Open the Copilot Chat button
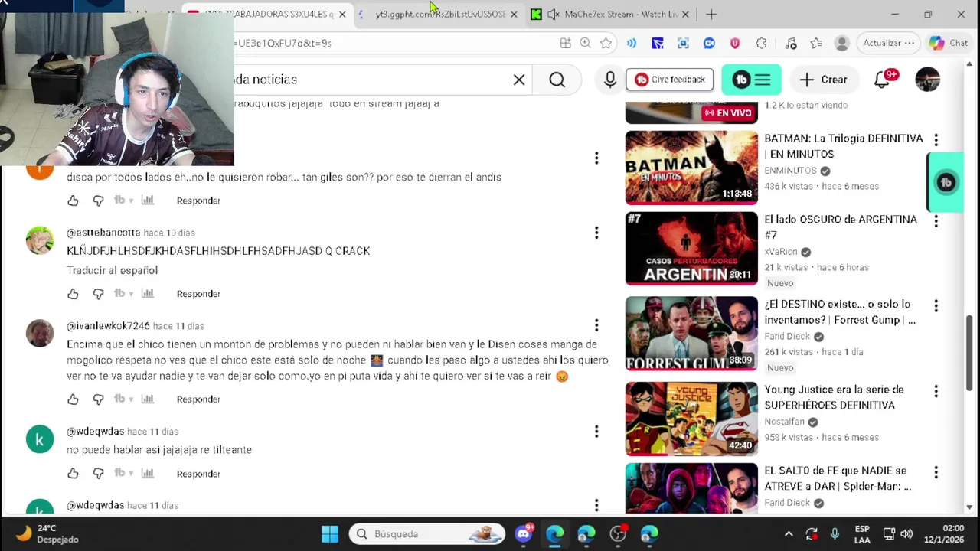 [948, 43]
